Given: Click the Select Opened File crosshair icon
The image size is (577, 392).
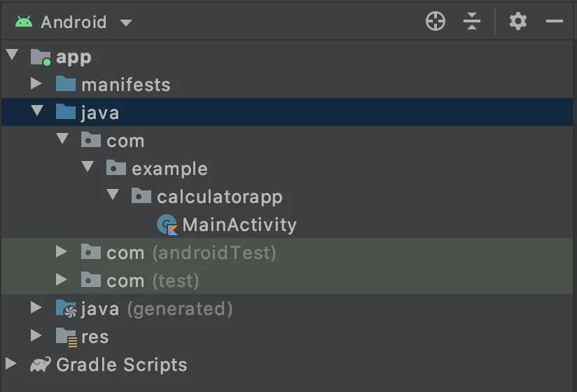Looking at the screenshot, I should coord(436,21).
